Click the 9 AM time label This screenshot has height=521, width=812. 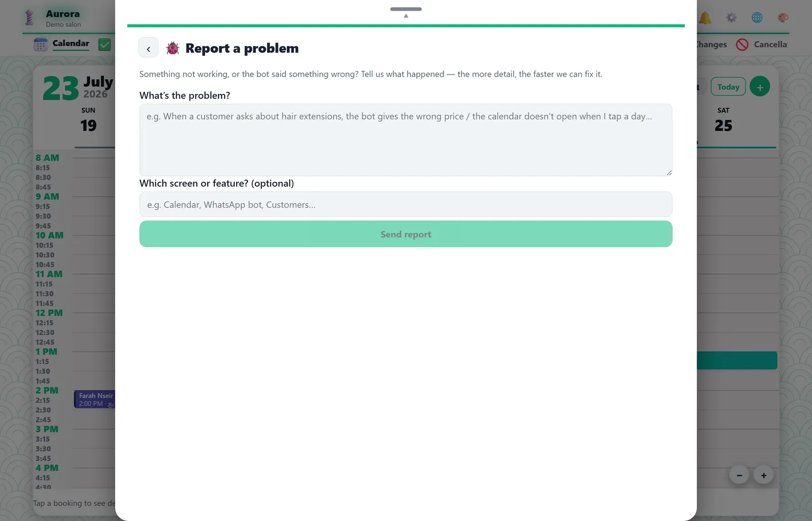pyautogui.click(x=47, y=196)
